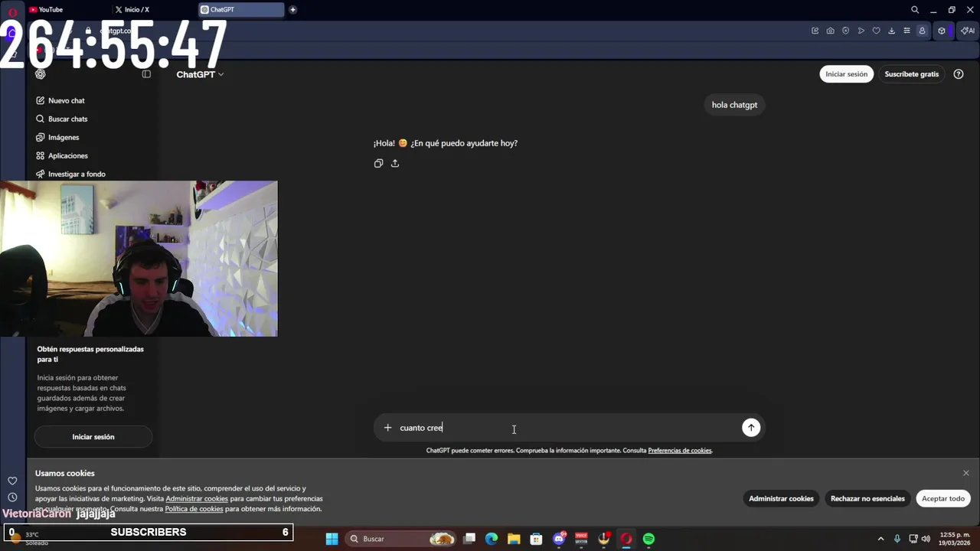Copy the ChatGPT response
This screenshot has height=551, width=980.
[378, 163]
